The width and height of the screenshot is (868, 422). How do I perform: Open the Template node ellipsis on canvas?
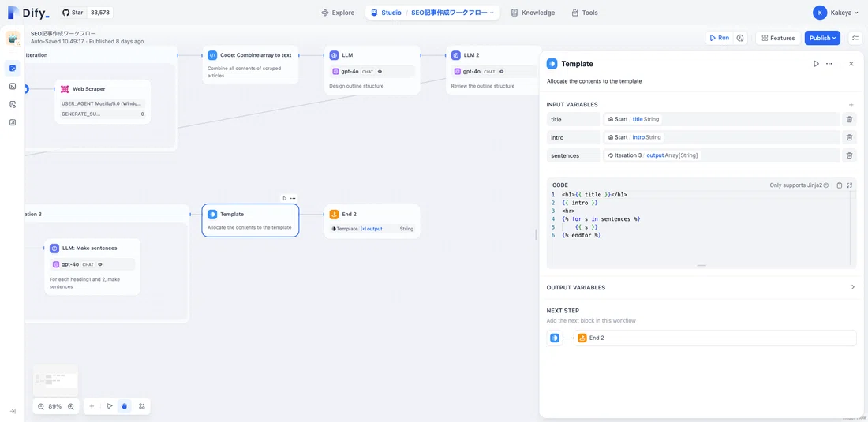(293, 198)
